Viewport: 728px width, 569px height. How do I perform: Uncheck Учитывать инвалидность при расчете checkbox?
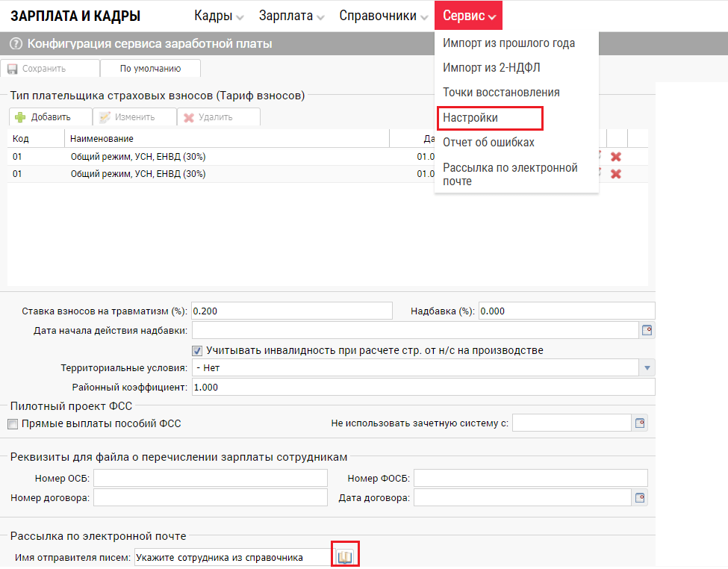198,350
